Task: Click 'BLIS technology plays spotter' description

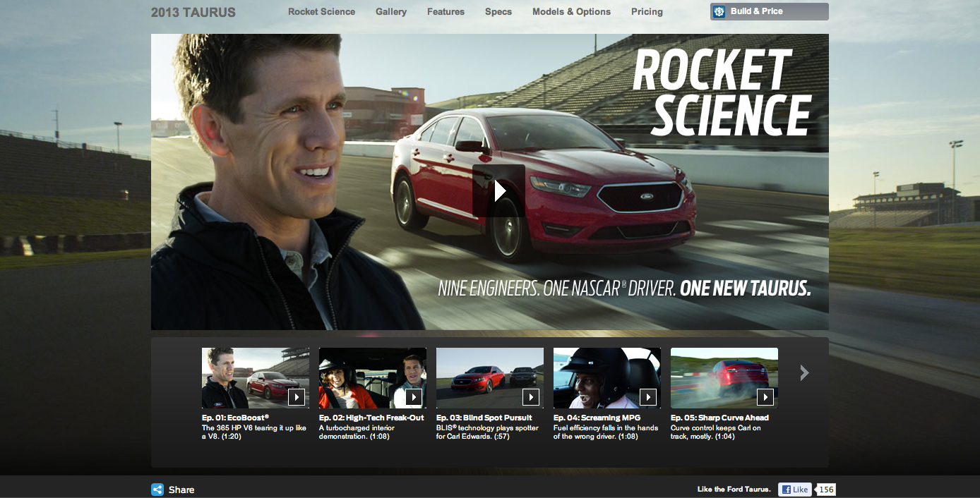Action: pyautogui.click(x=487, y=432)
